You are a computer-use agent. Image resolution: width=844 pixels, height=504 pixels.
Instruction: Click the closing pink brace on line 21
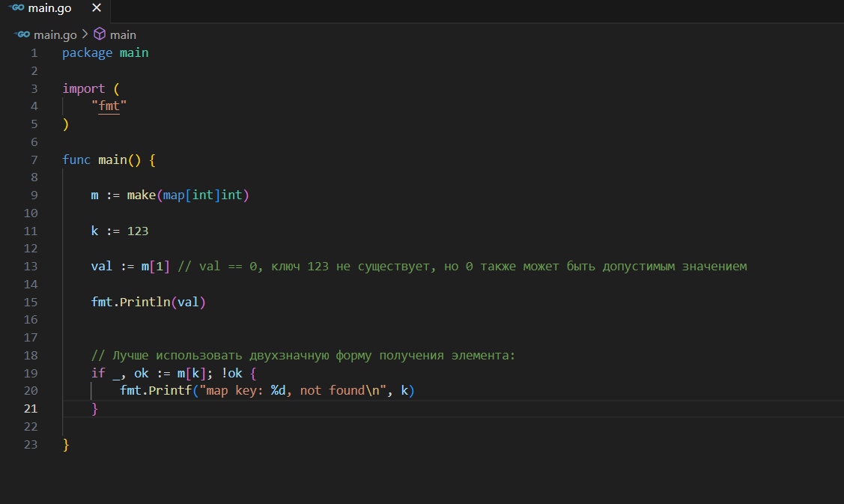click(x=94, y=409)
